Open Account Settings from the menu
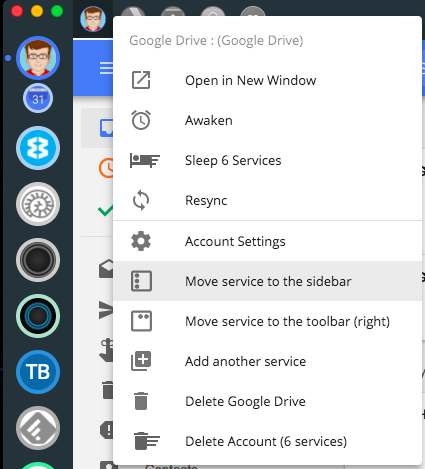This screenshot has height=469, width=425. coord(267,241)
